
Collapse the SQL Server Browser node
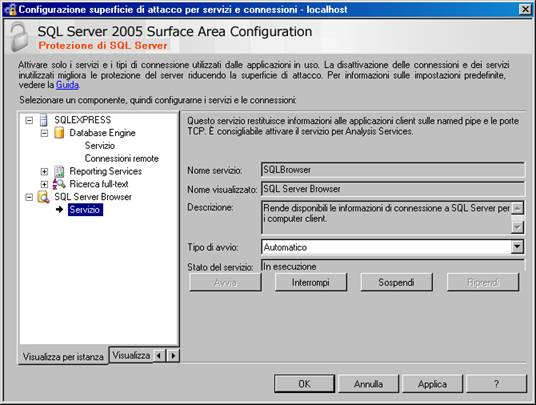point(29,197)
